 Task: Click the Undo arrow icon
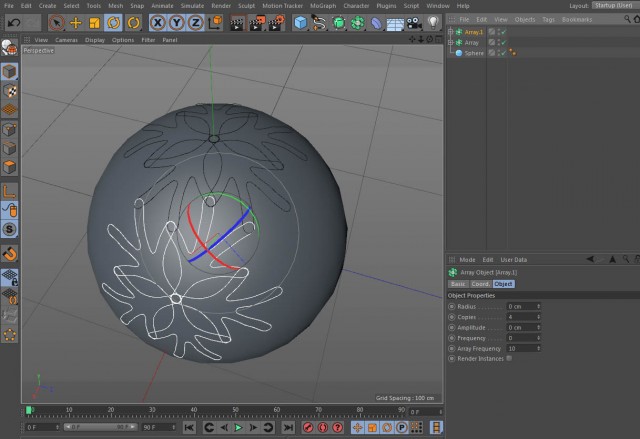pos(14,23)
